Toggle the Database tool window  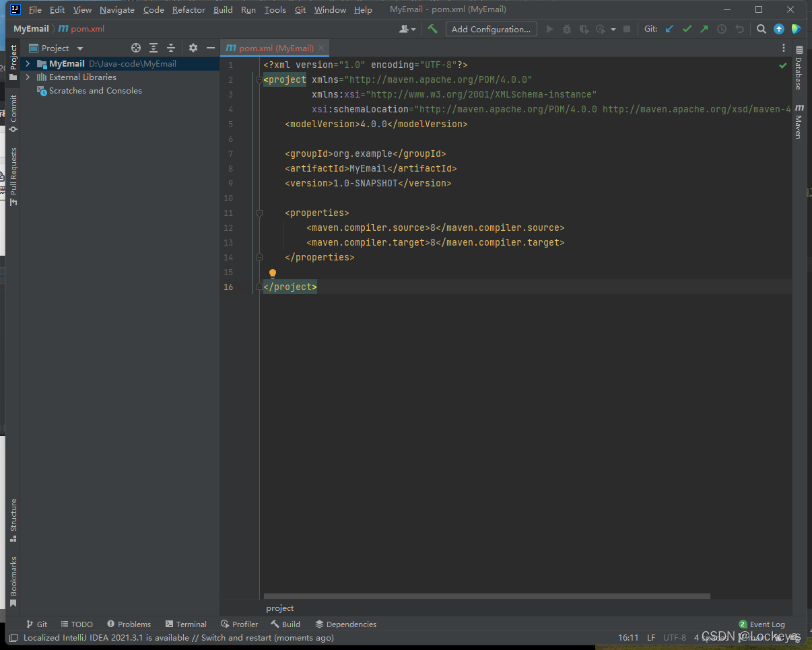pyautogui.click(x=799, y=67)
